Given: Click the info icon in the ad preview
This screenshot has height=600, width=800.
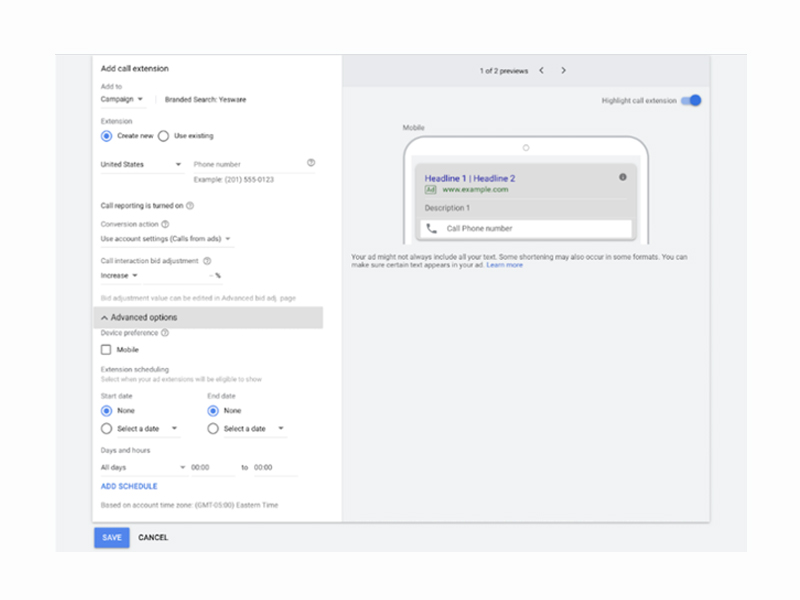Looking at the screenshot, I should 622,177.
